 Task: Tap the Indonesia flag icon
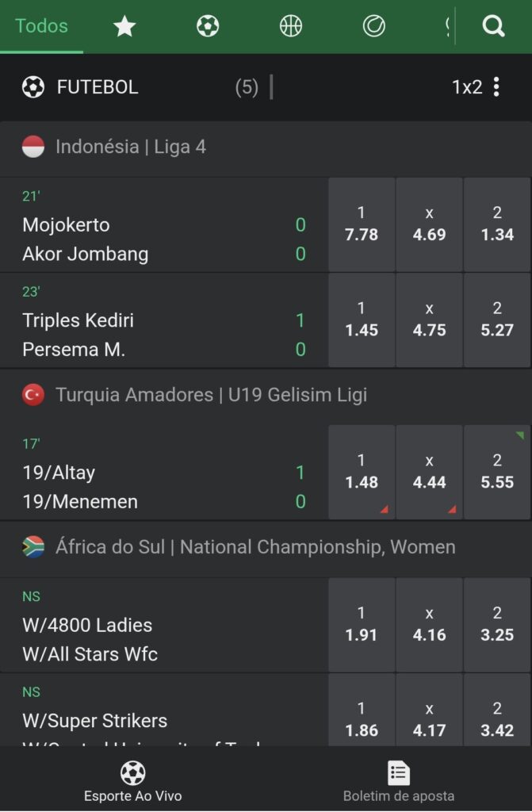coord(33,147)
